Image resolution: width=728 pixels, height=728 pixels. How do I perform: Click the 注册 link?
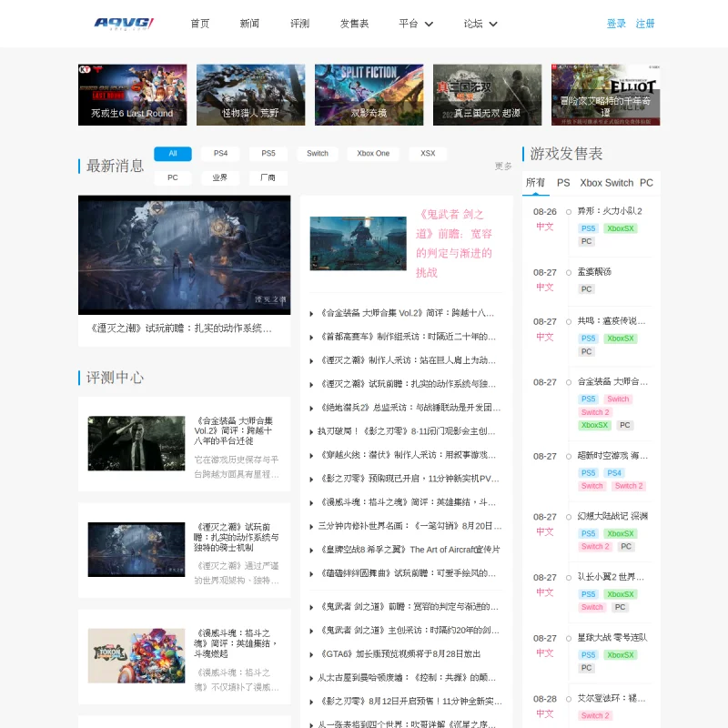point(645,24)
